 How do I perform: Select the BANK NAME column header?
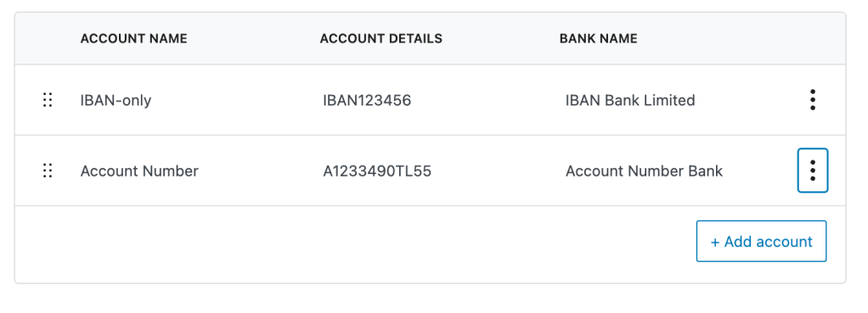coord(599,39)
